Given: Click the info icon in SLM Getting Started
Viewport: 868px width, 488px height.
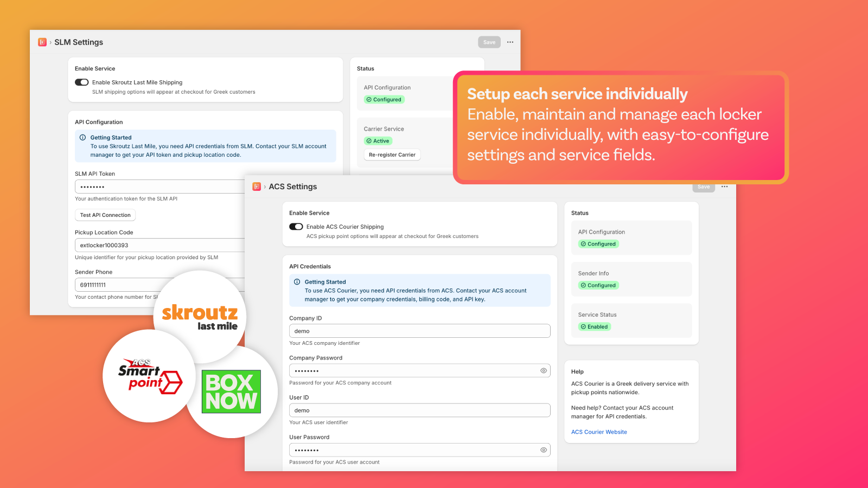Looking at the screenshot, I should [83, 138].
